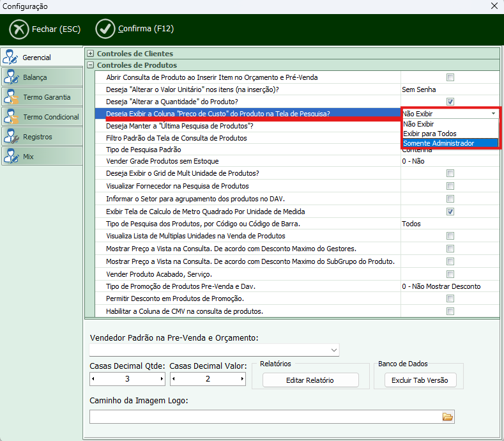Choose 'Exibir para Todos' option
The width and height of the screenshot is (504, 441).
[x=429, y=134]
